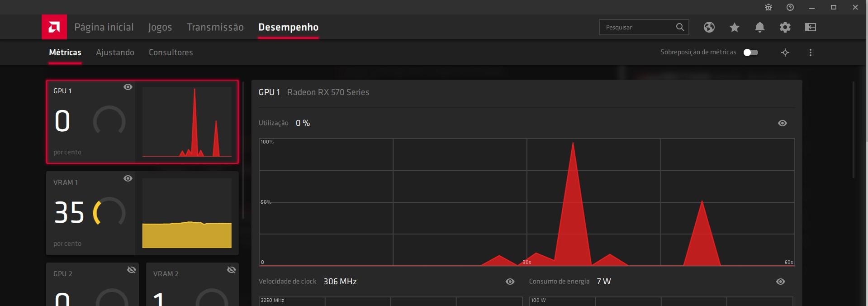Open the Transmissão tab

[x=215, y=27]
